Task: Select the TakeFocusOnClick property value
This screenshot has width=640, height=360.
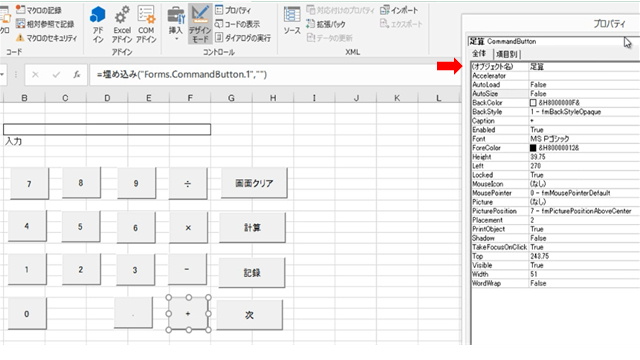Action: point(584,247)
